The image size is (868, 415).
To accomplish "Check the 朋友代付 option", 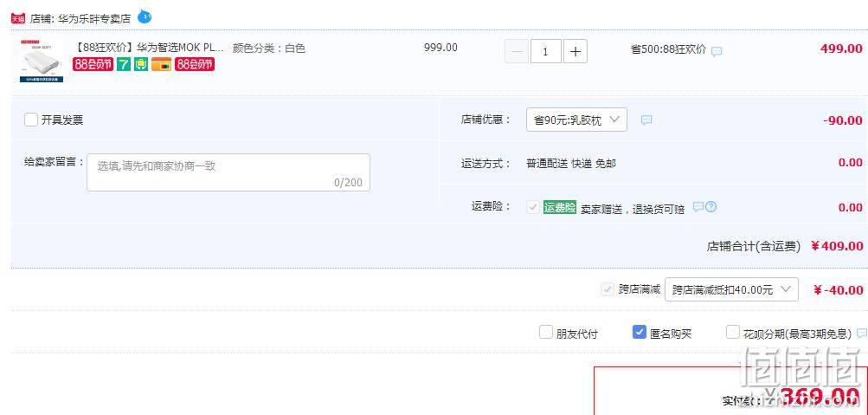I will click(546, 333).
